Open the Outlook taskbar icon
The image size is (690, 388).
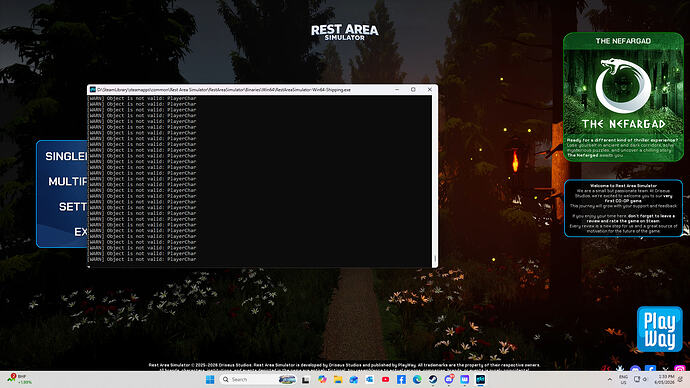pos(370,379)
